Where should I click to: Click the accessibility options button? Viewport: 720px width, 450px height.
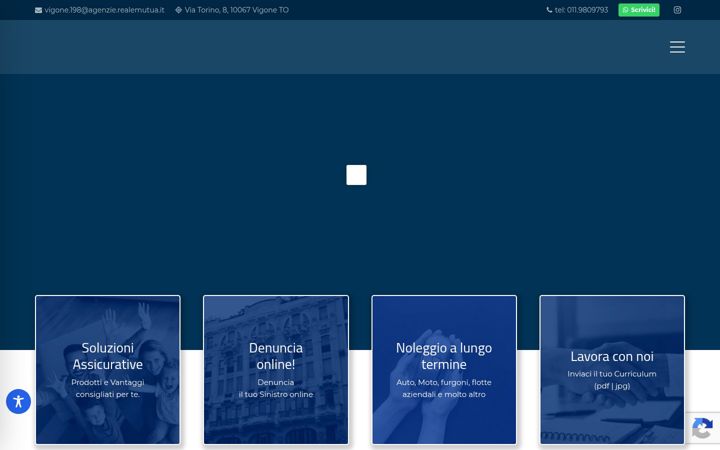(18, 402)
